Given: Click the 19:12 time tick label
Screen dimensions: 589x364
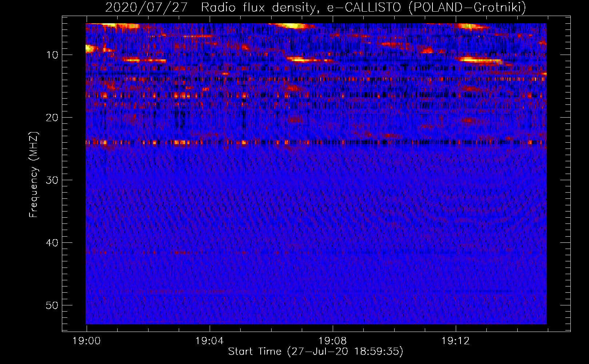Looking at the screenshot, I should (455, 341).
